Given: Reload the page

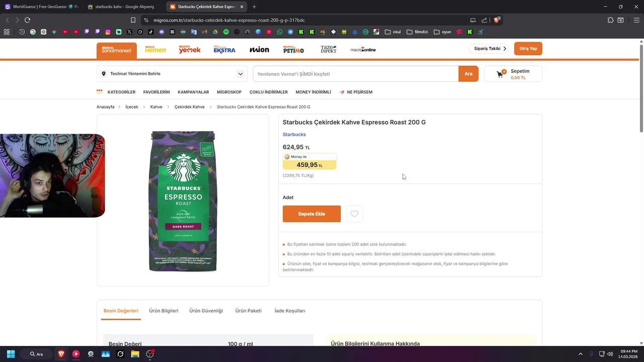Looking at the screenshot, I should click(27, 20).
